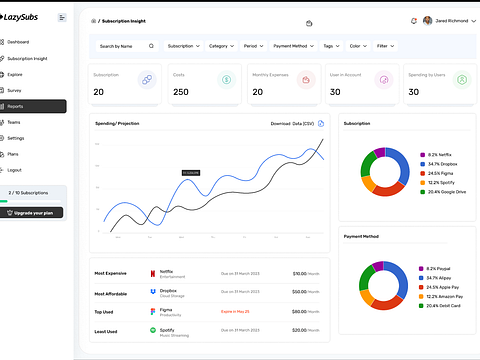Click the CSV download file icon
The image size is (480, 360).
tap(321, 124)
